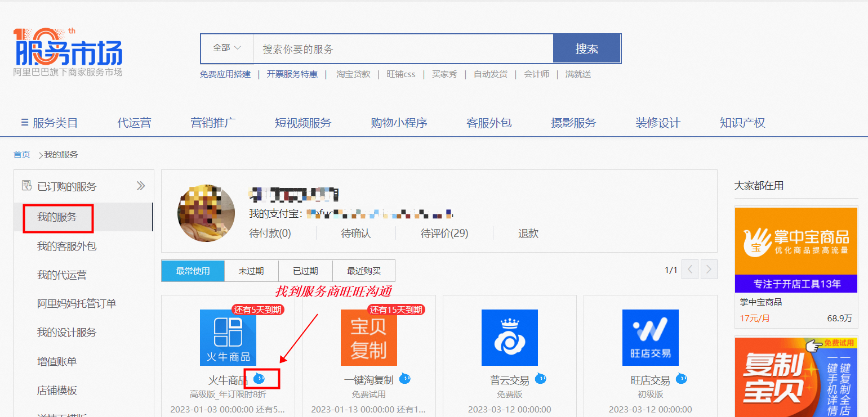868x417 pixels.
Task: Open the 掌中宝商品 ad banner
Action: (x=796, y=250)
